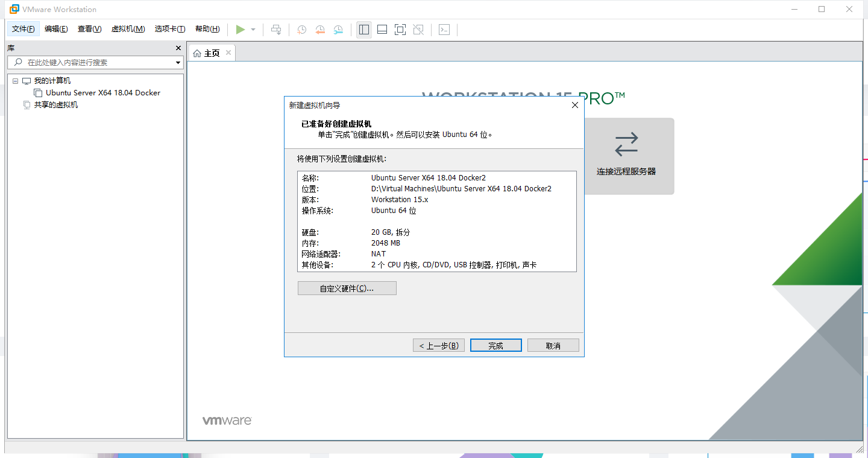The height and width of the screenshot is (458, 868).
Task: Open the 文件(F) menu
Action: click(x=23, y=29)
